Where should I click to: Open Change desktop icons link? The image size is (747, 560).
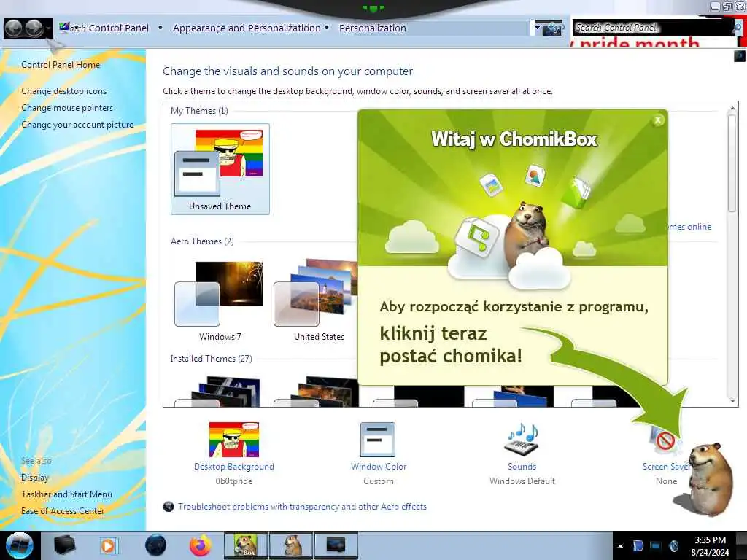click(64, 91)
